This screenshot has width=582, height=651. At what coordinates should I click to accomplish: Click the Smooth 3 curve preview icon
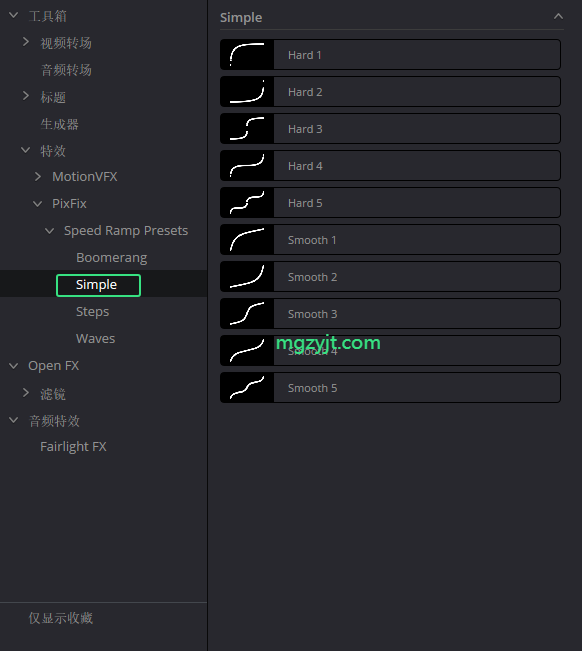coord(247,313)
